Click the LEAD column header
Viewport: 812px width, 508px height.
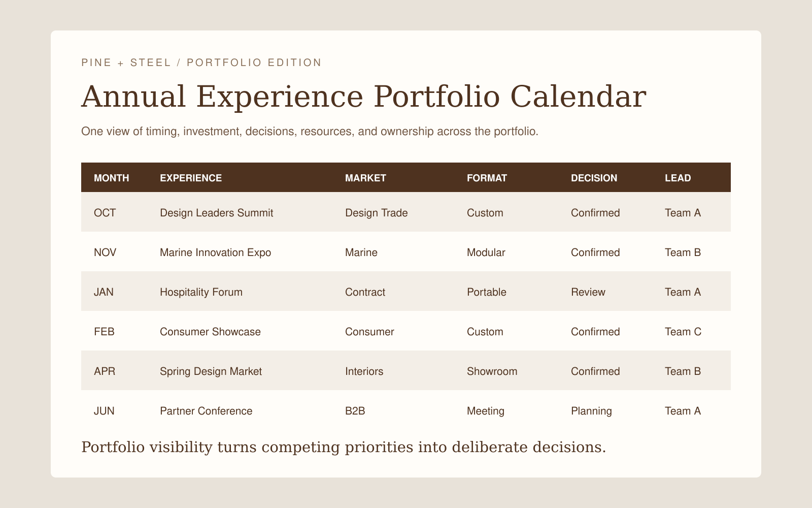[x=678, y=178]
